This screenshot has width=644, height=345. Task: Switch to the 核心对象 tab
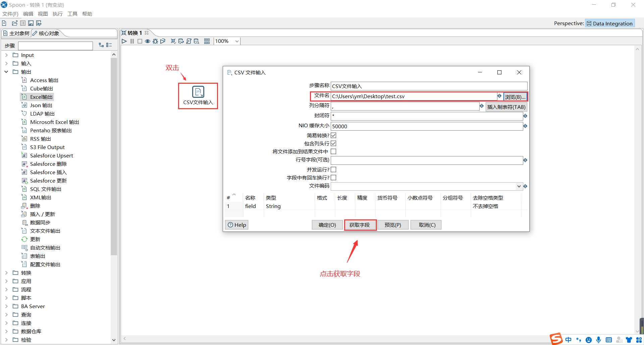tap(46, 33)
